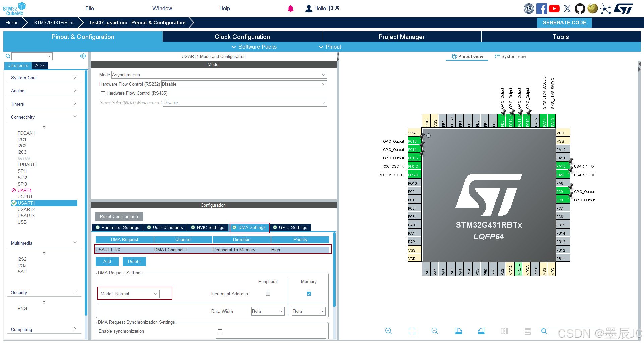This screenshot has height=344, width=644.
Task: Click the ST community network icon
Action: pos(605,9)
